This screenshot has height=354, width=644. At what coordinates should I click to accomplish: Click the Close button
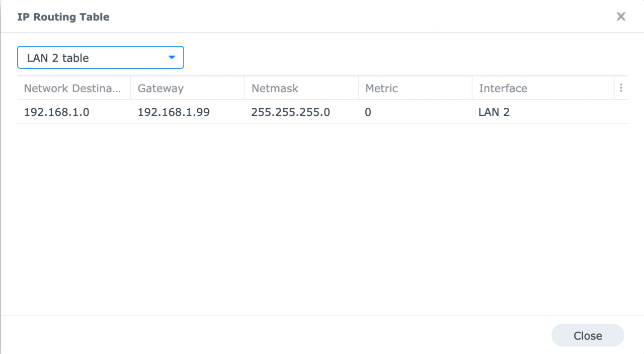587,335
